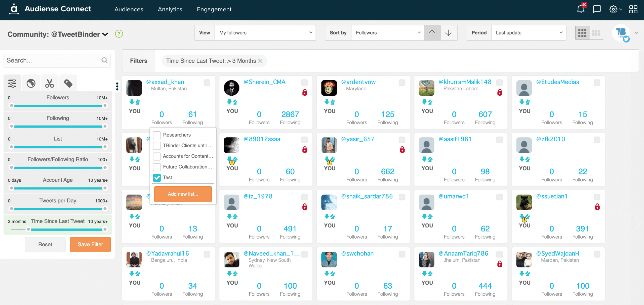
Task: Expand the View dropdown showing My followers
Action: click(264, 33)
